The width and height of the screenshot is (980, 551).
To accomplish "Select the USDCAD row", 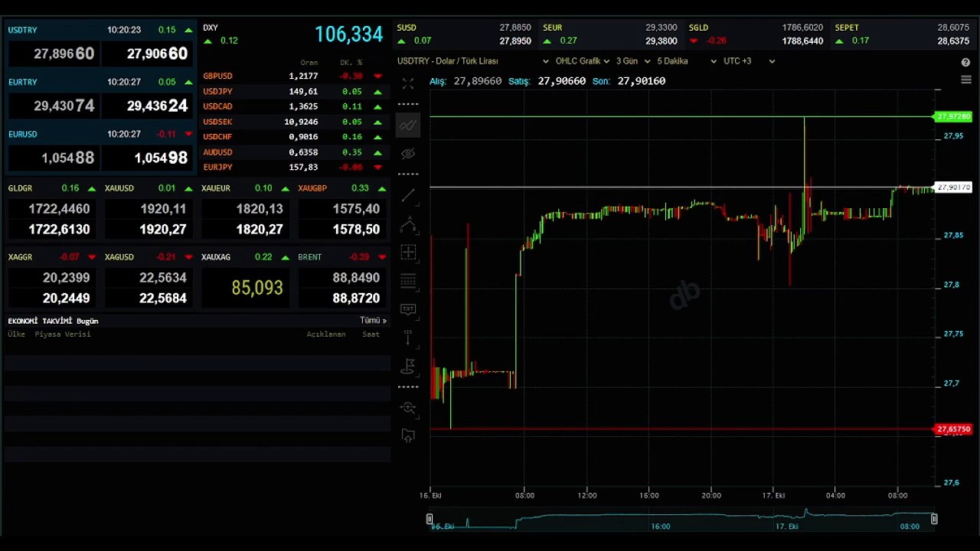I will click(x=293, y=106).
